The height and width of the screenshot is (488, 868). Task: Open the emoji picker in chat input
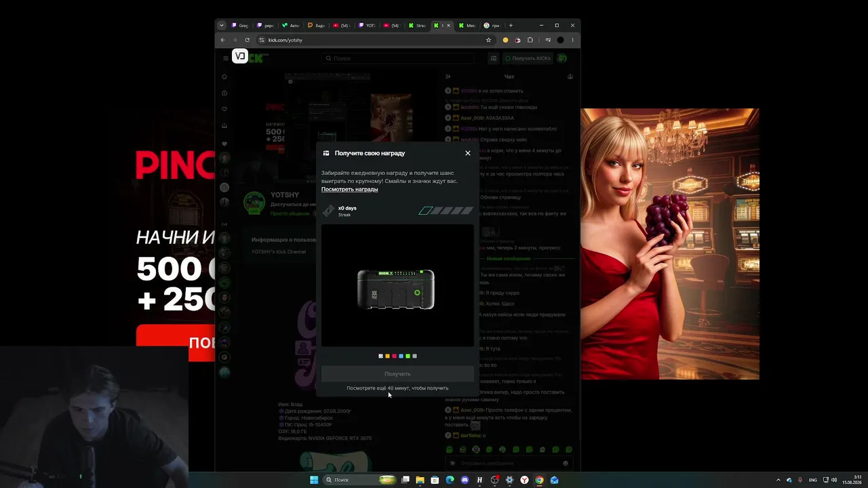point(566,464)
